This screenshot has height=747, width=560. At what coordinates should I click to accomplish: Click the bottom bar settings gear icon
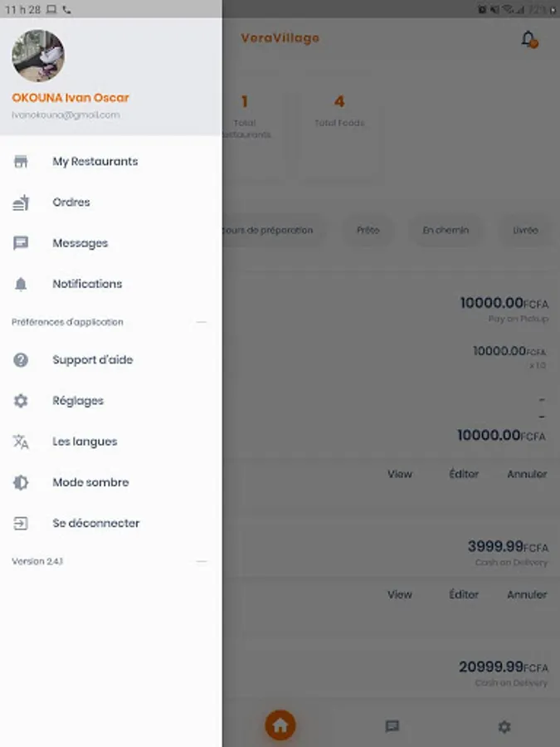click(504, 726)
